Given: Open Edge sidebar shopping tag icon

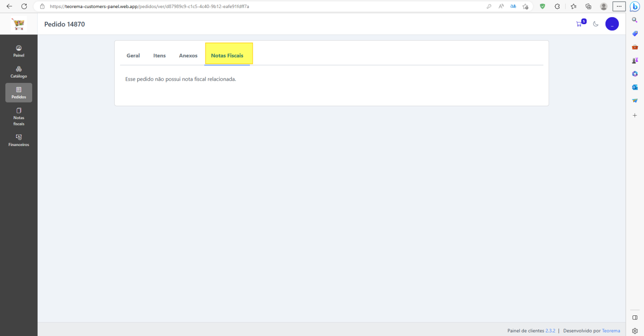Looking at the screenshot, I should click(x=635, y=34).
